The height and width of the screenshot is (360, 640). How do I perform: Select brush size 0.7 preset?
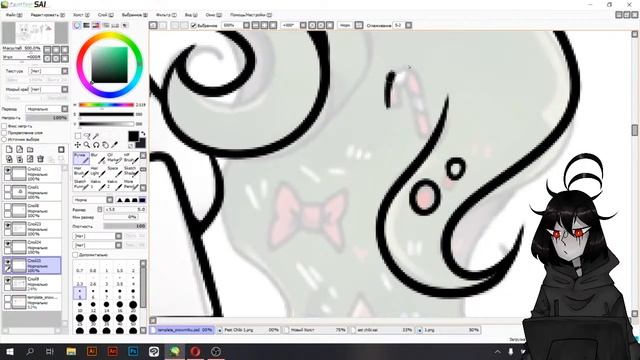(80, 269)
